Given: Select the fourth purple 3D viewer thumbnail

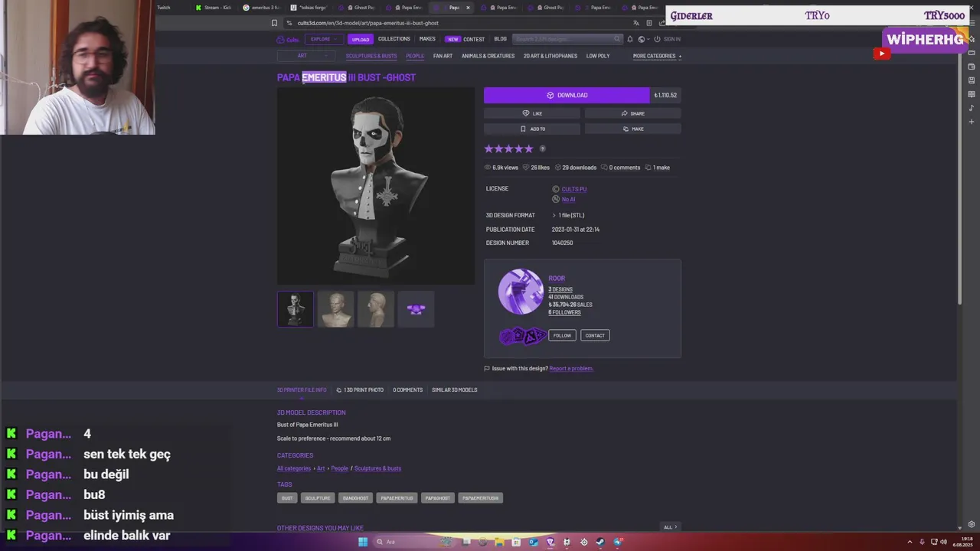Looking at the screenshot, I should click(416, 309).
